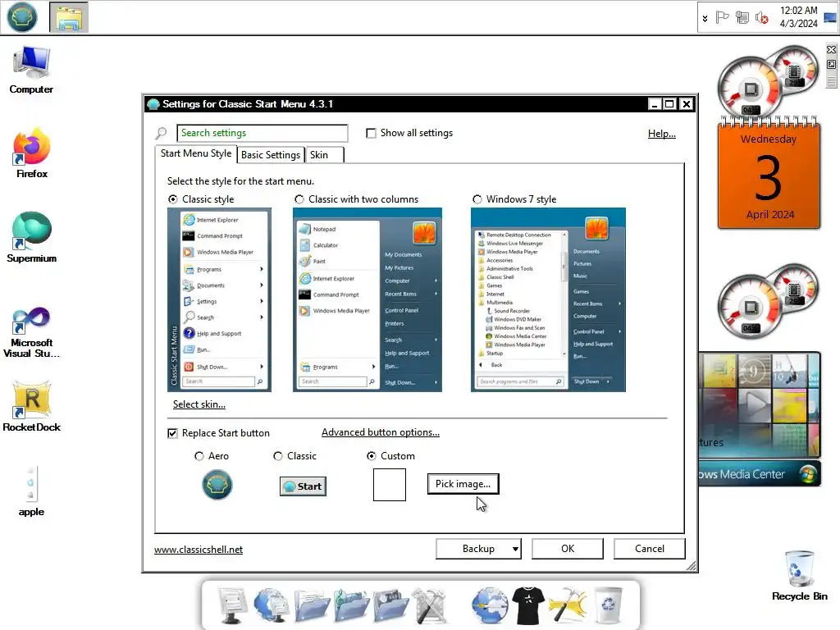
Task: Visit the www.classicshell.net link
Action: [x=199, y=550]
